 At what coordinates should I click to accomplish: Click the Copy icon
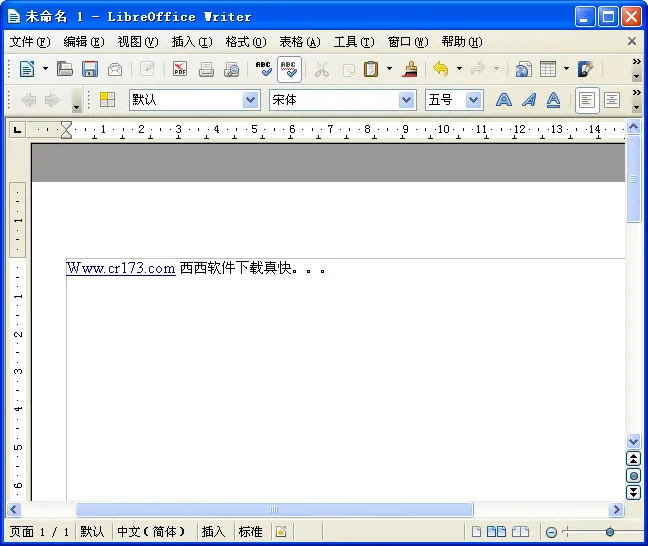click(348, 69)
